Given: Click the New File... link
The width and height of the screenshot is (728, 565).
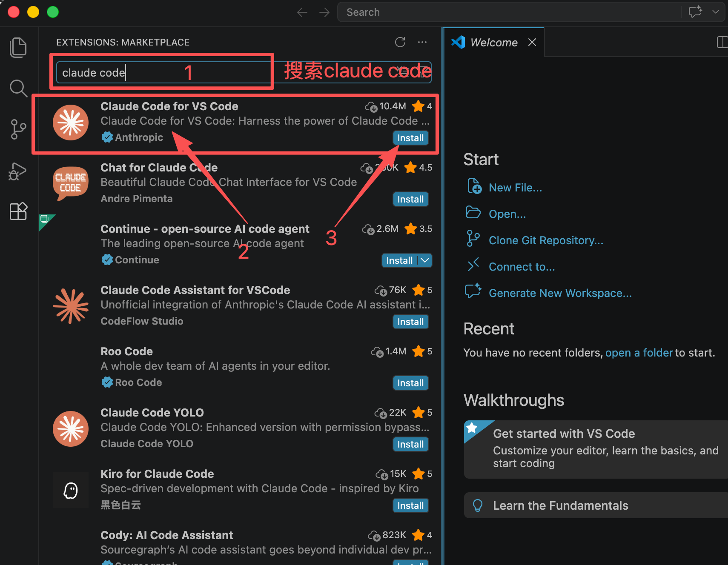Looking at the screenshot, I should (x=515, y=188).
